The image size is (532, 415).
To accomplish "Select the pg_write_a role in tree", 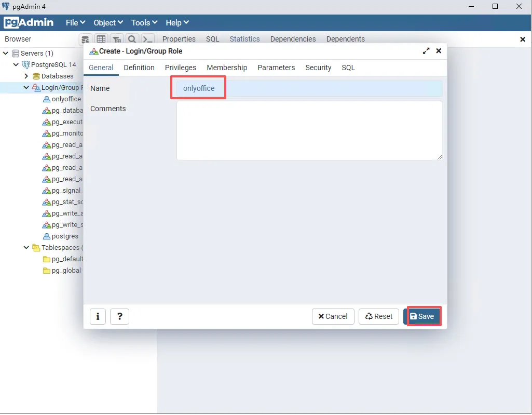I will (67, 213).
